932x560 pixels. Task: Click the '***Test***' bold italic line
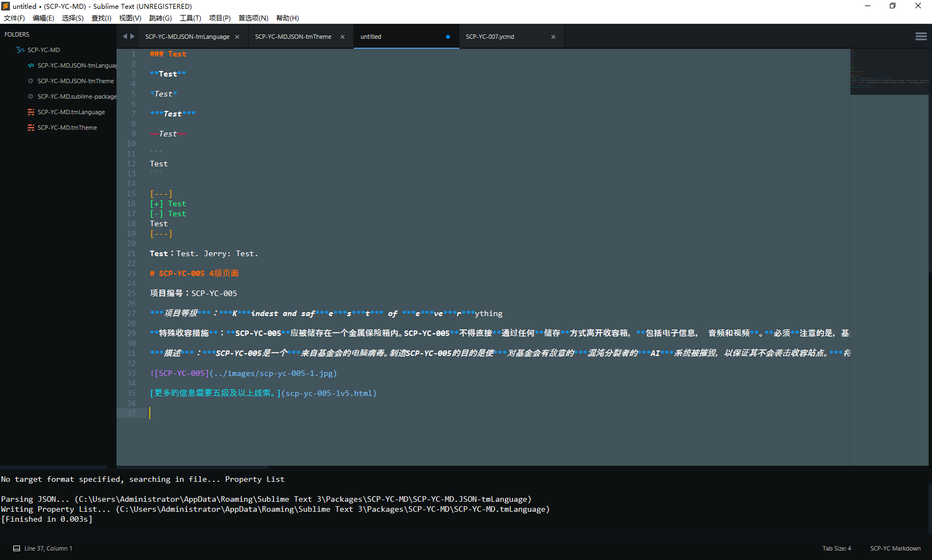point(173,114)
